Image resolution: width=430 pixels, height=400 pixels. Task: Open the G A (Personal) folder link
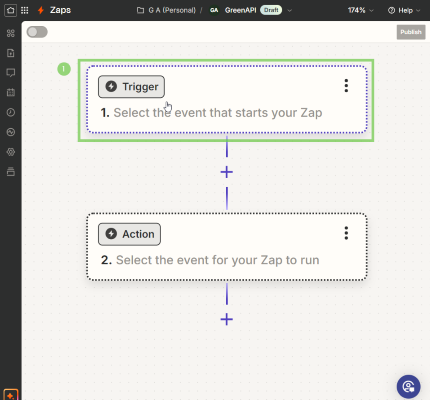click(166, 10)
